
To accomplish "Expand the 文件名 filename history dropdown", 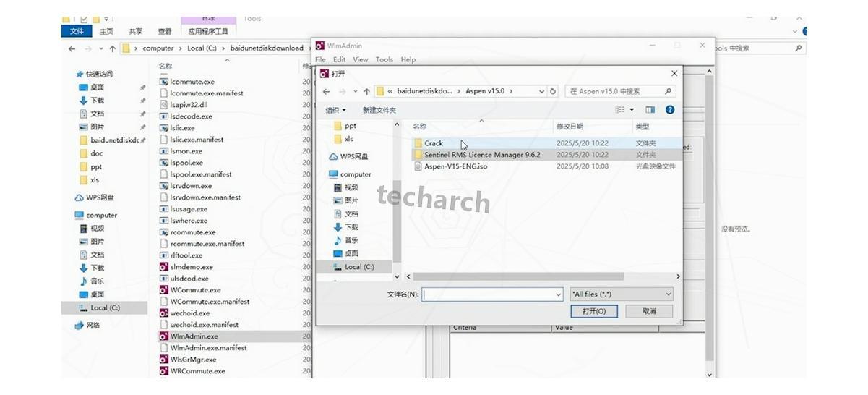I will tap(558, 294).
